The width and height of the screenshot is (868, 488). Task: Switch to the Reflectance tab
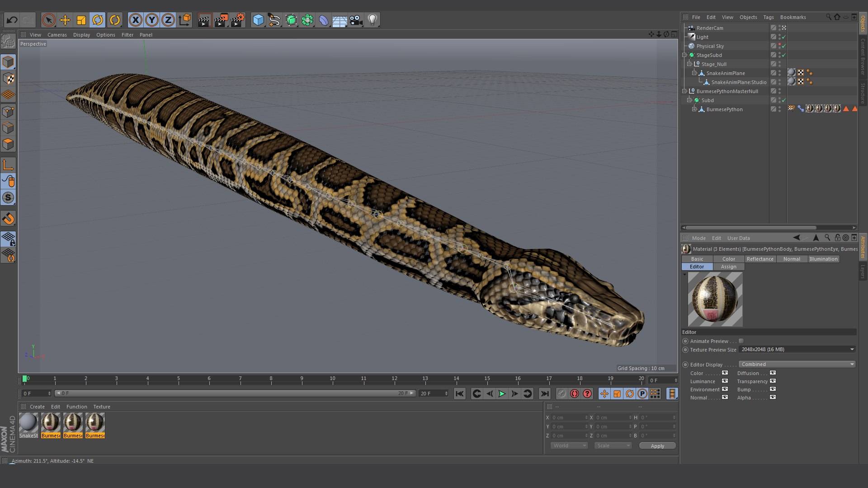(760, 259)
